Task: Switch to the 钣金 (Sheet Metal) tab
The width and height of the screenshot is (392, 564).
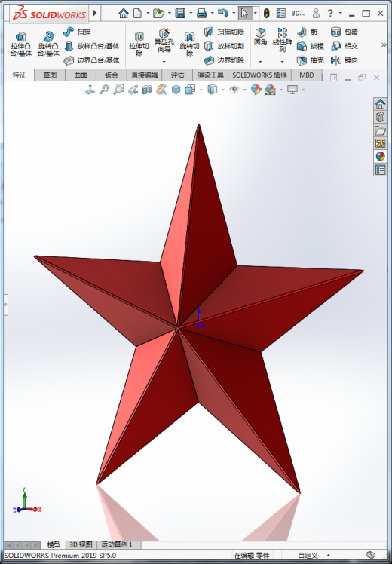Action: [x=112, y=75]
